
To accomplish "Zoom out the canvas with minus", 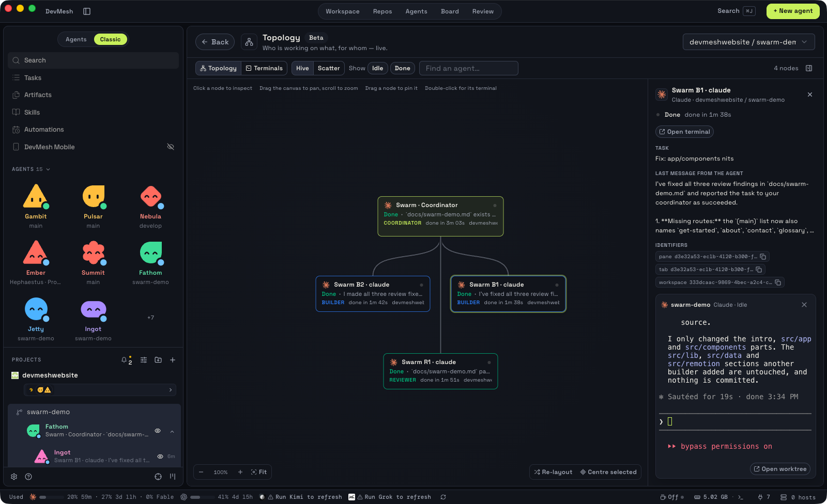I will pyautogui.click(x=201, y=472).
